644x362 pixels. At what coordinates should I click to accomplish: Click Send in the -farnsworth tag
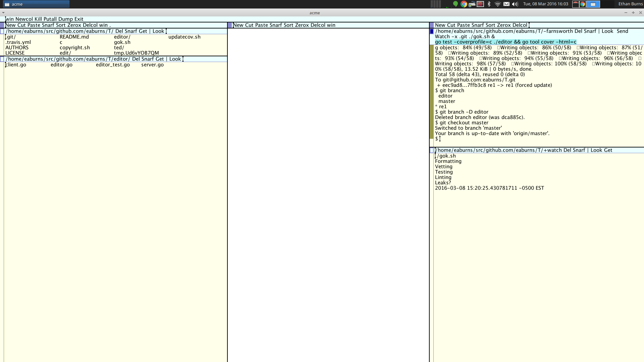click(622, 31)
